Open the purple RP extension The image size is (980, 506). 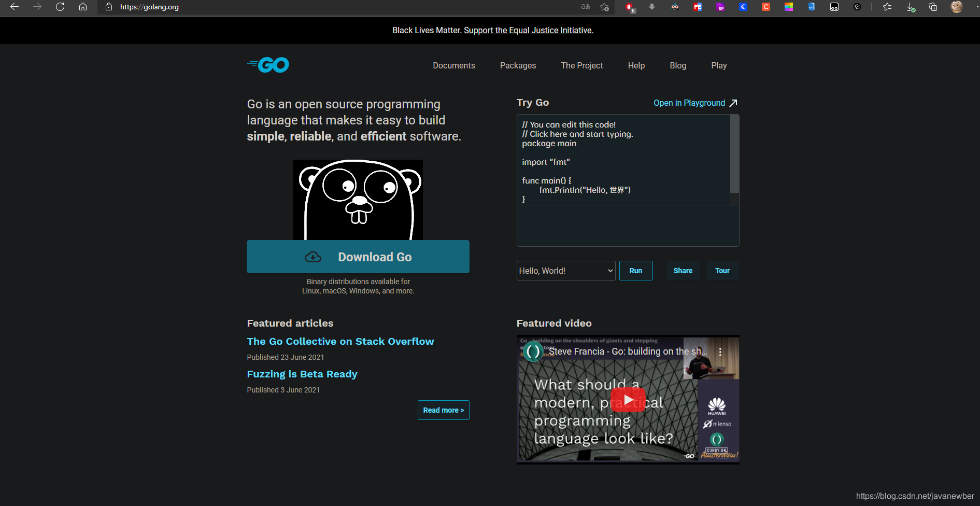point(720,7)
